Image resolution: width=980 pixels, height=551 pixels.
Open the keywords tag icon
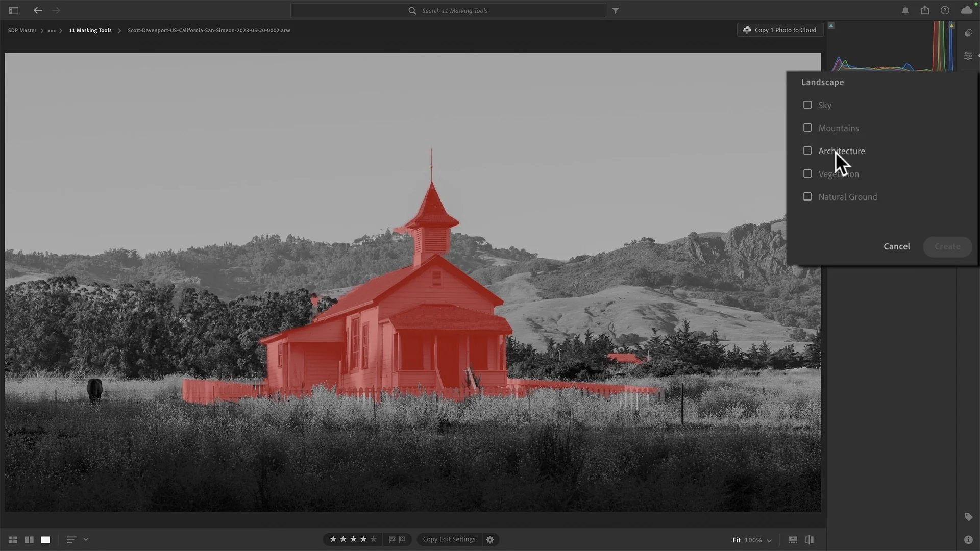pyautogui.click(x=968, y=517)
